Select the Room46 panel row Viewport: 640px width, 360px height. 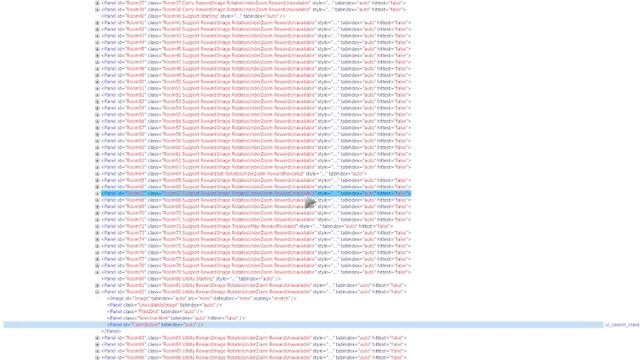pos(256,56)
